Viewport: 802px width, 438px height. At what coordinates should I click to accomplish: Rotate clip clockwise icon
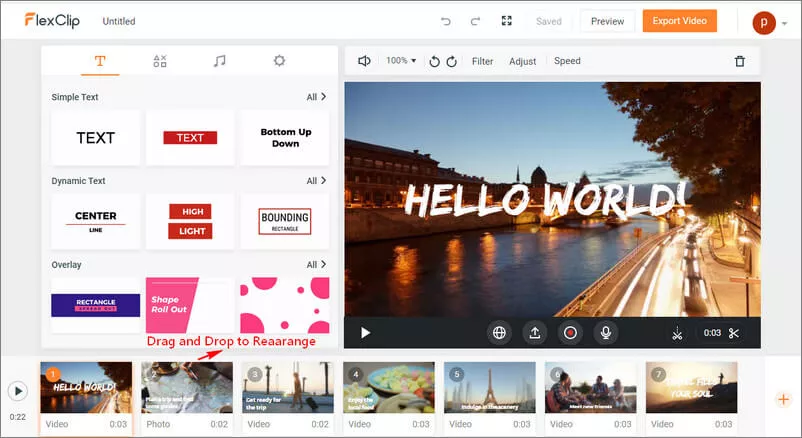[x=451, y=61]
